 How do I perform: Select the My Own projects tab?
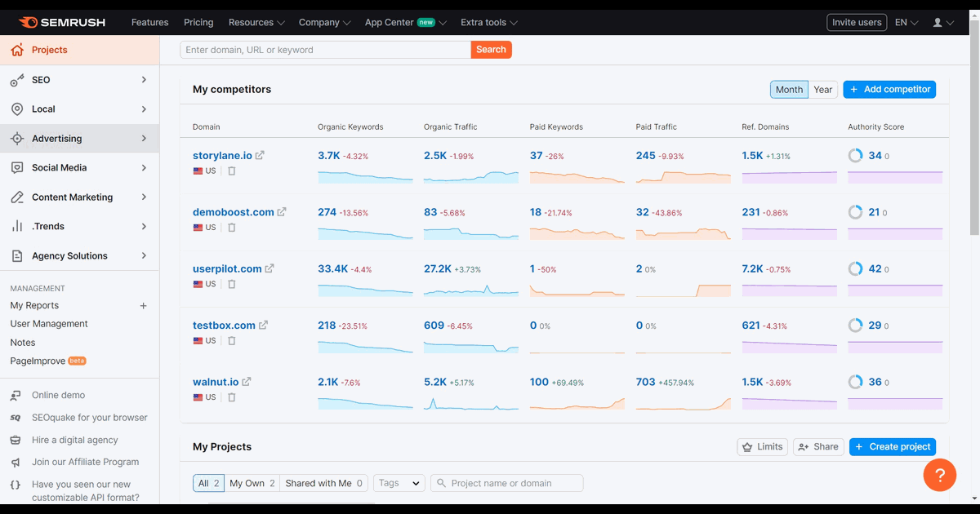point(252,483)
